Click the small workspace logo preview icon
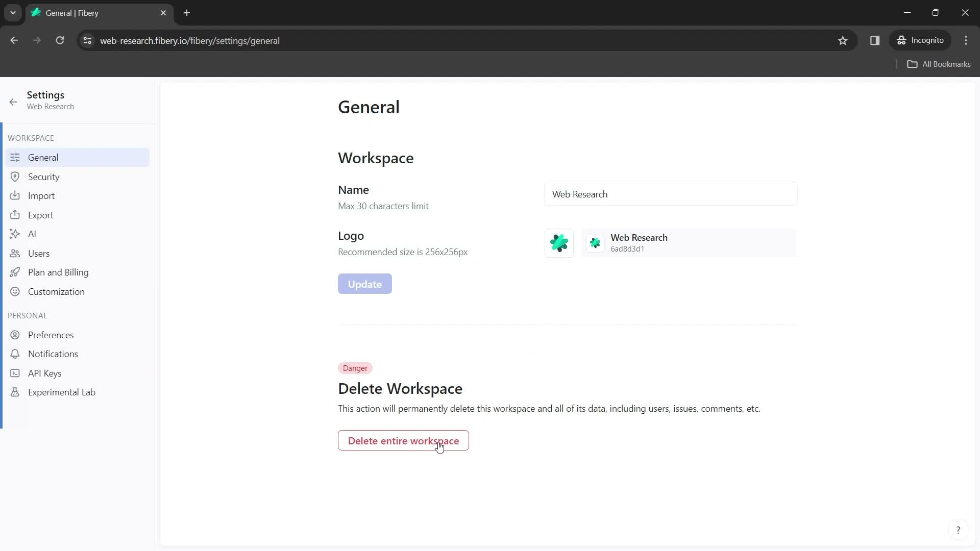Image resolution: width=980 pixels, height=551 pixels. point(595,243)
